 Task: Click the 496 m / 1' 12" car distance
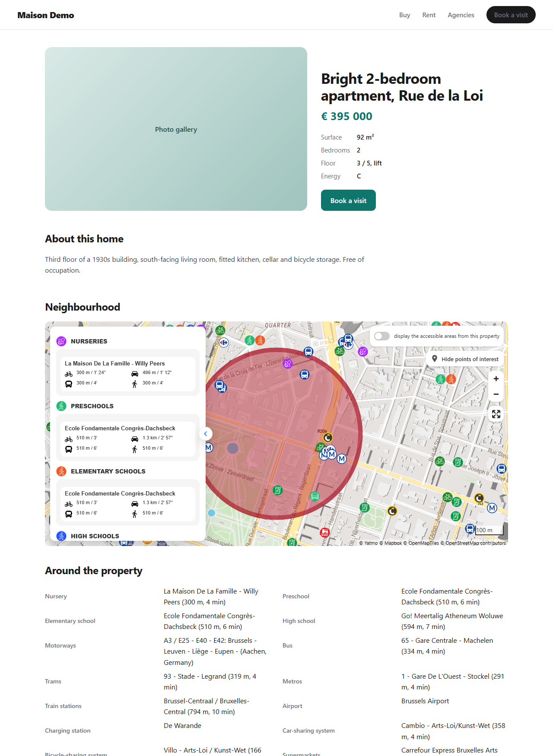tap(157, 372)
